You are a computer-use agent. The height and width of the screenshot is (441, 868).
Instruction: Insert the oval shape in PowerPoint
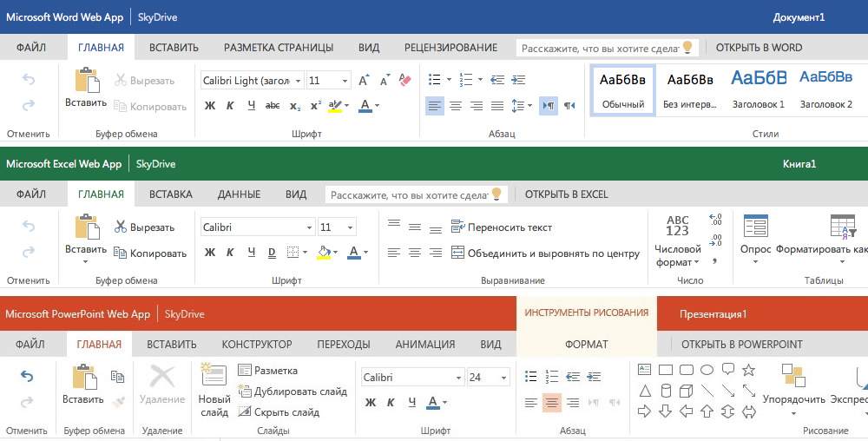click(x=707, y=370)
